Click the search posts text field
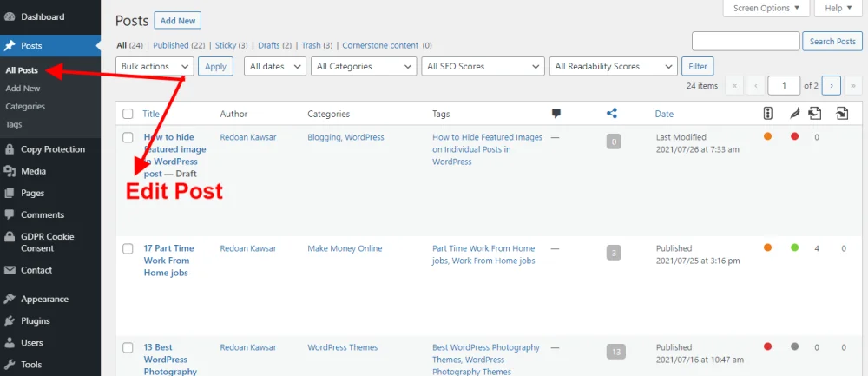Viewport: 868px width, 376px height. 745,41
